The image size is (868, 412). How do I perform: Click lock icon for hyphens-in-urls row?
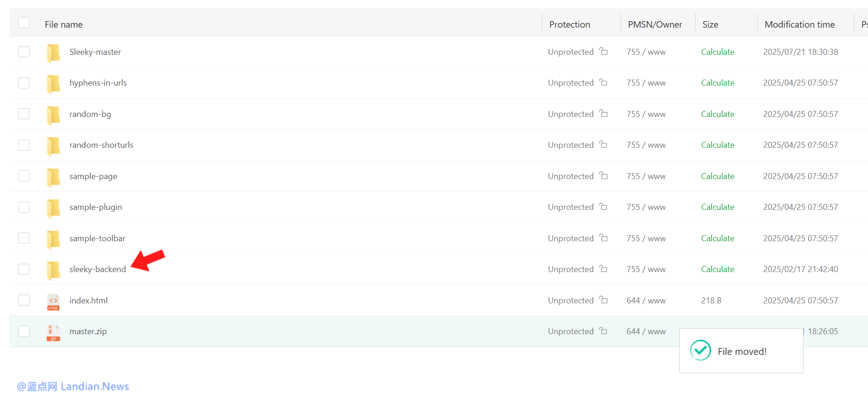click(603, 82)
